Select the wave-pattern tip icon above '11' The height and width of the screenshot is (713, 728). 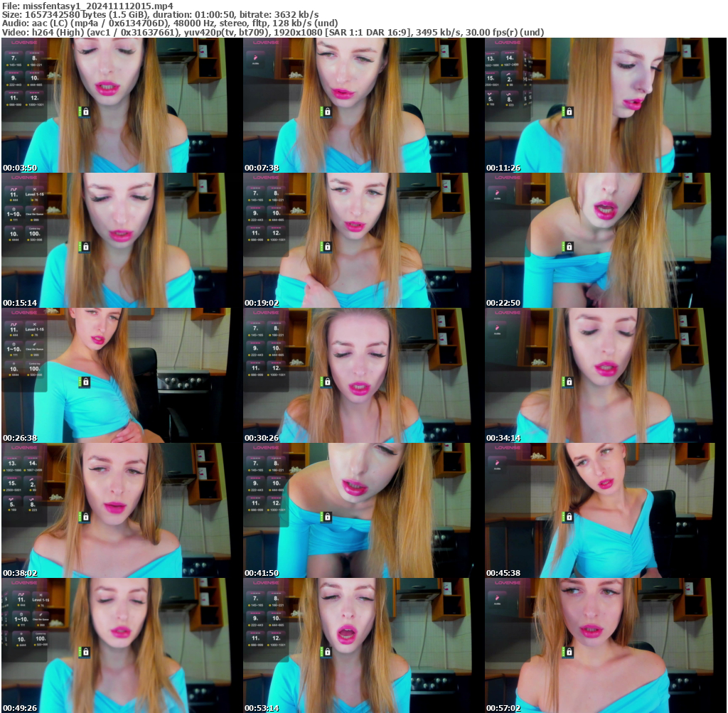(x=14, y=189)
